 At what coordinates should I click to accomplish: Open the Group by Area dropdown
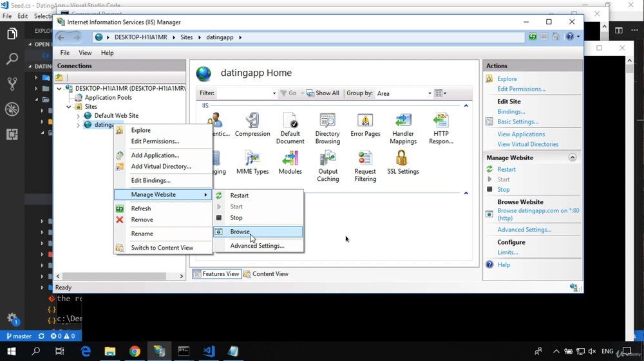(430, 93)
